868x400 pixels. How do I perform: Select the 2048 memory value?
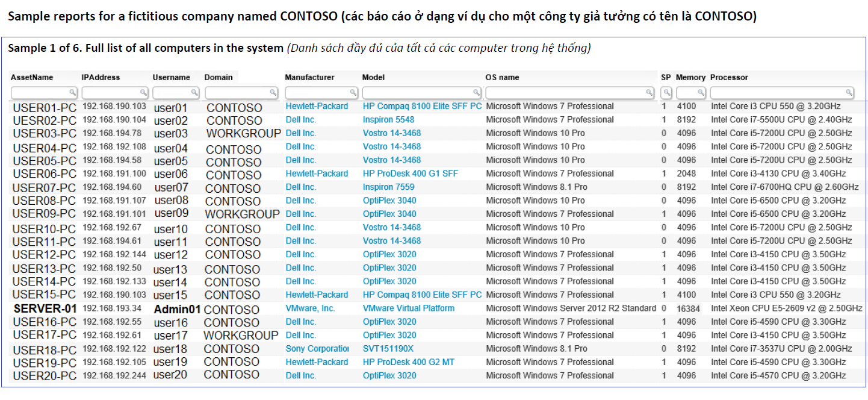click(x=686, y=173)
